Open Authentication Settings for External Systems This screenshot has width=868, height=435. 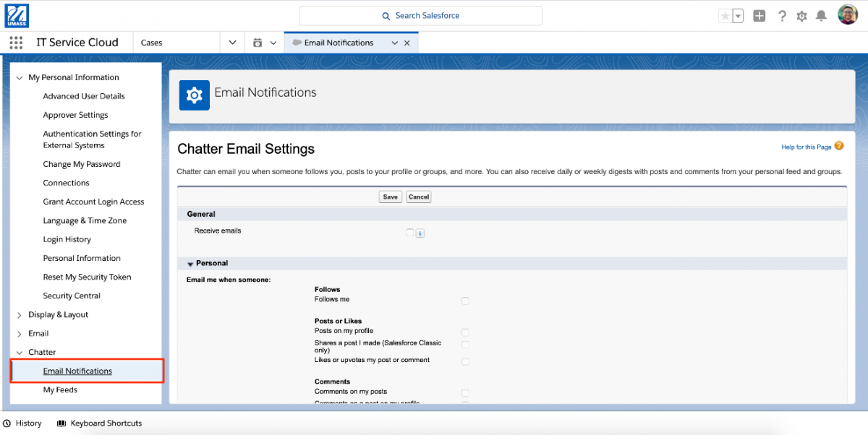coord(92,139)
